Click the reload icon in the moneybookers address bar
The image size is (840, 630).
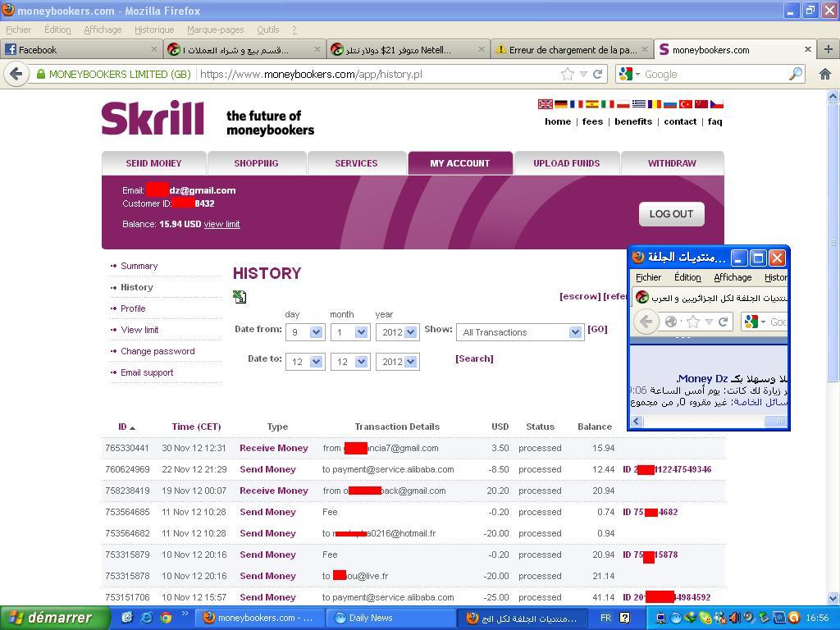598,74
